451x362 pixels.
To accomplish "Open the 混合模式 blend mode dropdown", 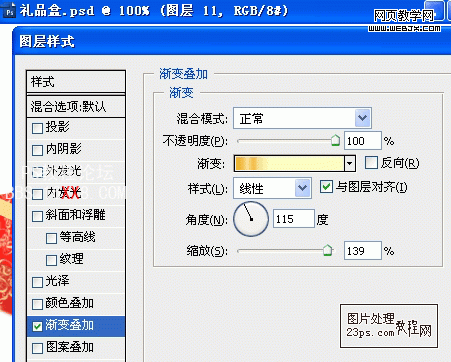I will tap(363, 118).
